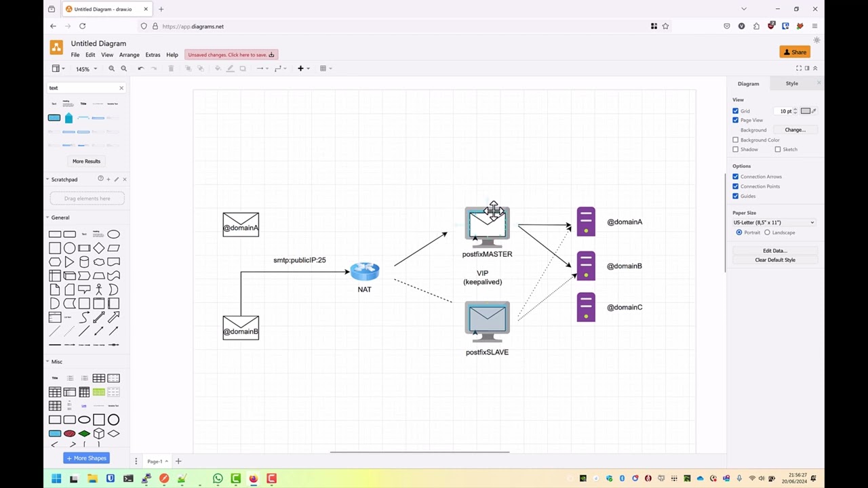The height and width of the screenshot is (488, 868).
Task: Open the Page-1 options menu icon
Action: coord(136,462)
